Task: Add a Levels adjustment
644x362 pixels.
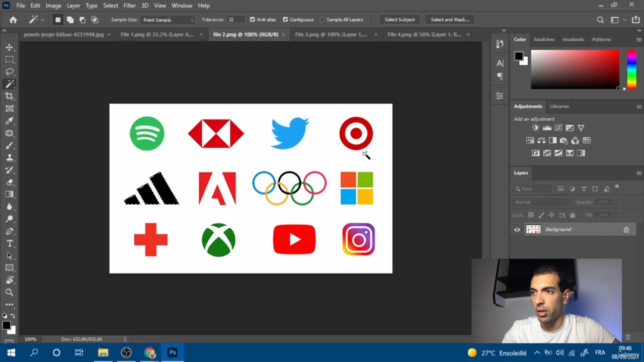Action: pos(547,128)
